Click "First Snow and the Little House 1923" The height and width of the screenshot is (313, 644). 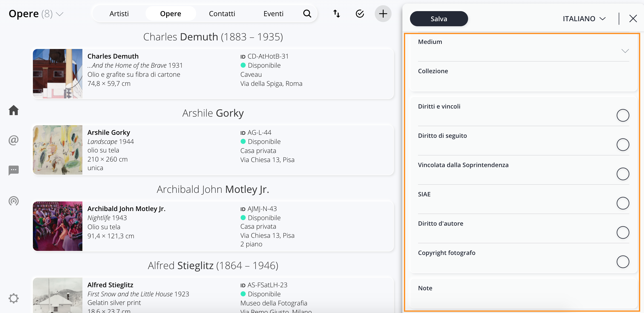pyautogui.click(x=138, y=294)
